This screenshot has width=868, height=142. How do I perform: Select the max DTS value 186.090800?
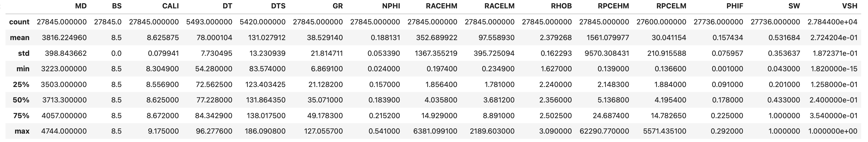[265, 131]
